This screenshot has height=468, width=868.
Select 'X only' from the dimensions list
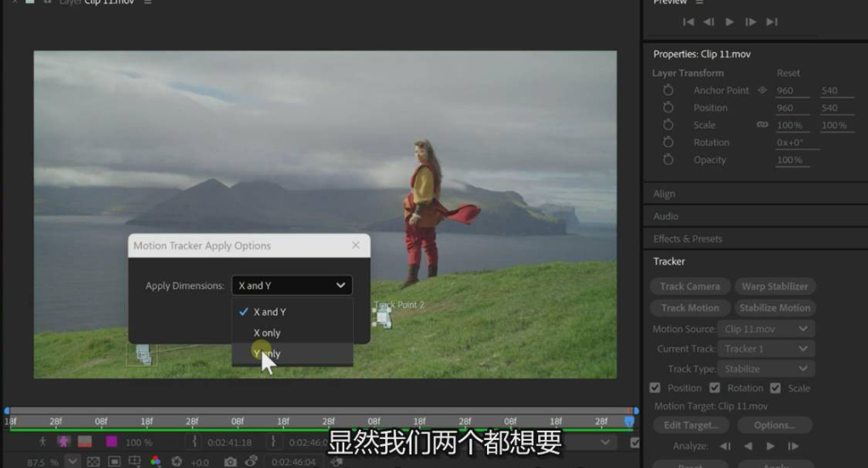pos(267,333)
